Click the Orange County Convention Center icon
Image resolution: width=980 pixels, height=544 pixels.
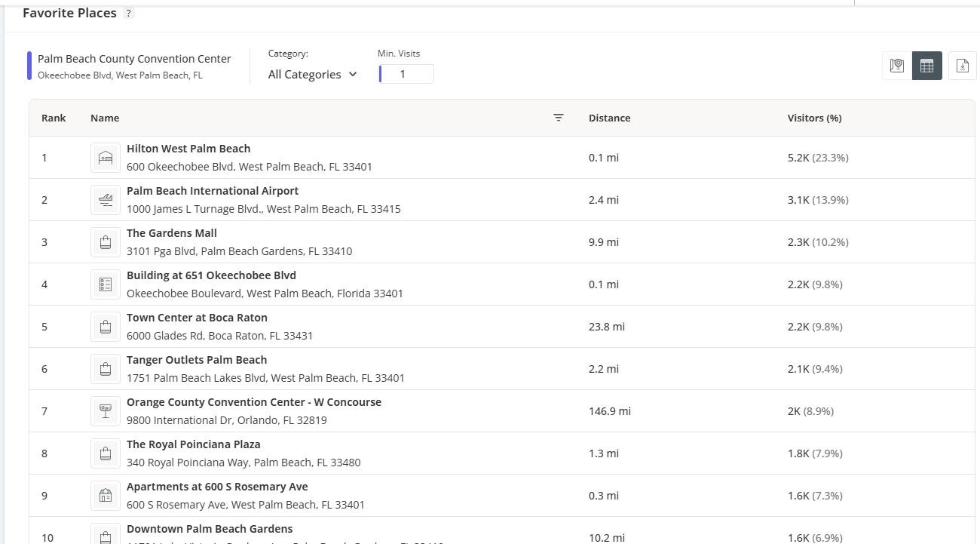coord(106,411)
